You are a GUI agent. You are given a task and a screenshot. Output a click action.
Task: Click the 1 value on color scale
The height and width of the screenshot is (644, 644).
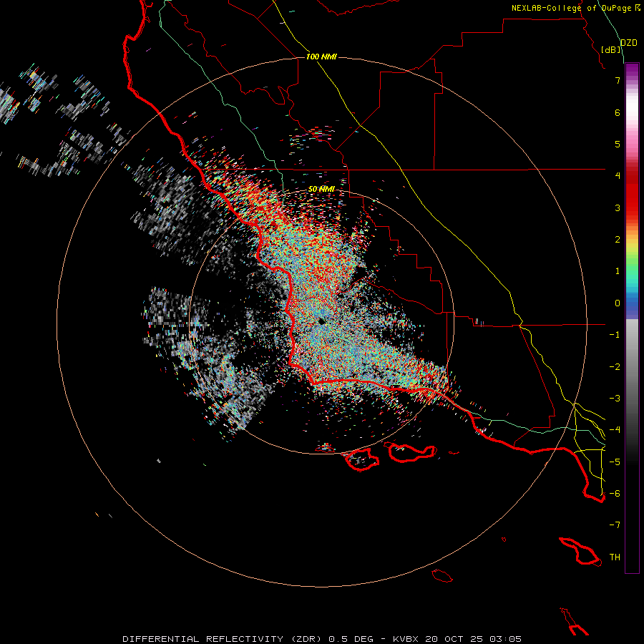(x=618, y=271)
